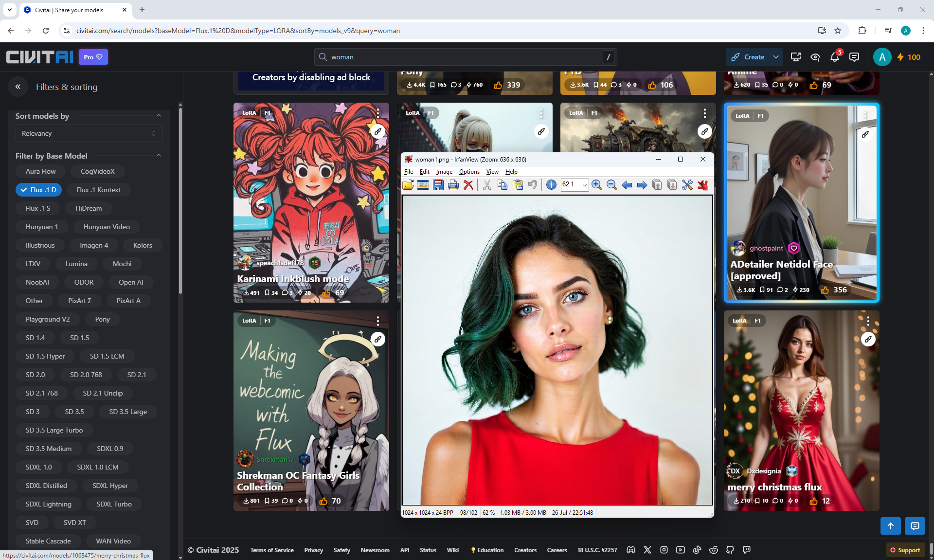Image resolution: width=934 pixels, height=560 pixels.
Task: Click the Support button in the footer
Action: (904, 550)
